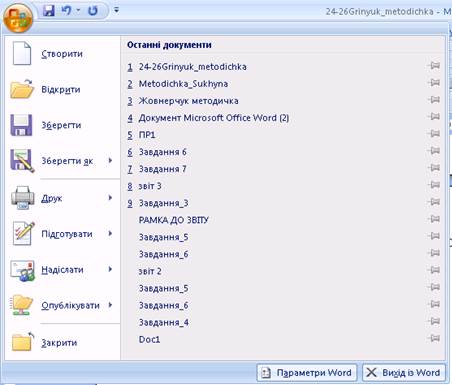The image size is (452, 385).
Task: Open the recent document звіт 2
Action: click(x=150, y=271)
